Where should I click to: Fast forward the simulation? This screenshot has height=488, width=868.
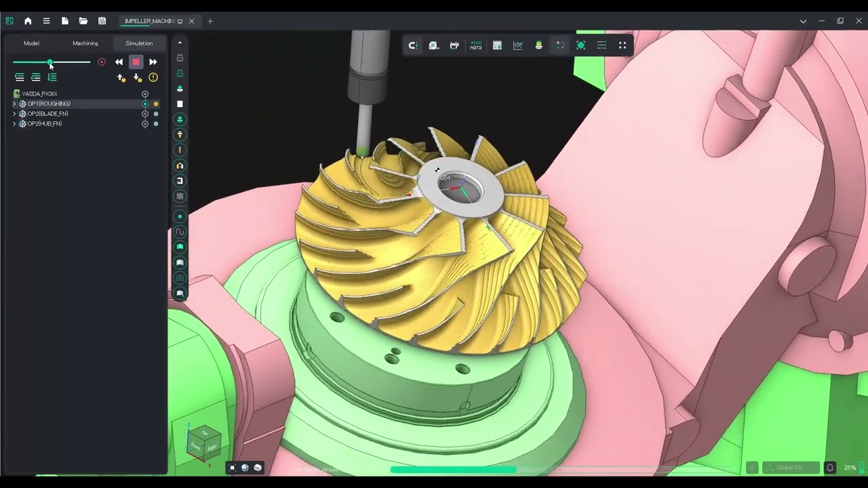(153, 62)
